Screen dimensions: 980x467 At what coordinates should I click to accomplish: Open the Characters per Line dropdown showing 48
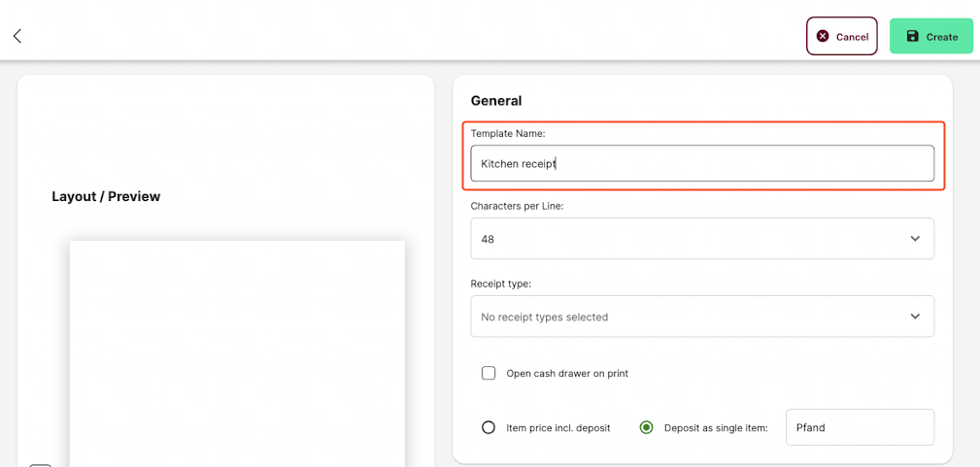702,238
